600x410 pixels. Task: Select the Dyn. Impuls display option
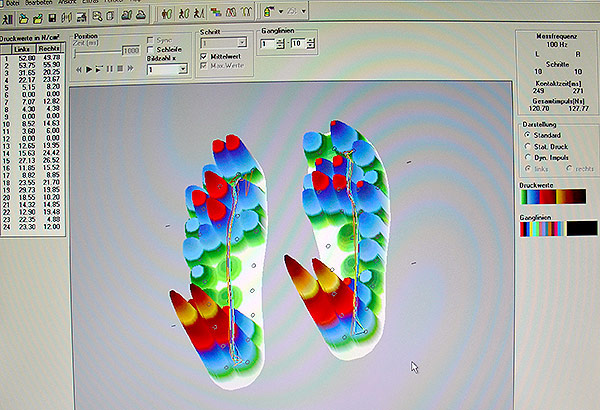click(528, 158)
